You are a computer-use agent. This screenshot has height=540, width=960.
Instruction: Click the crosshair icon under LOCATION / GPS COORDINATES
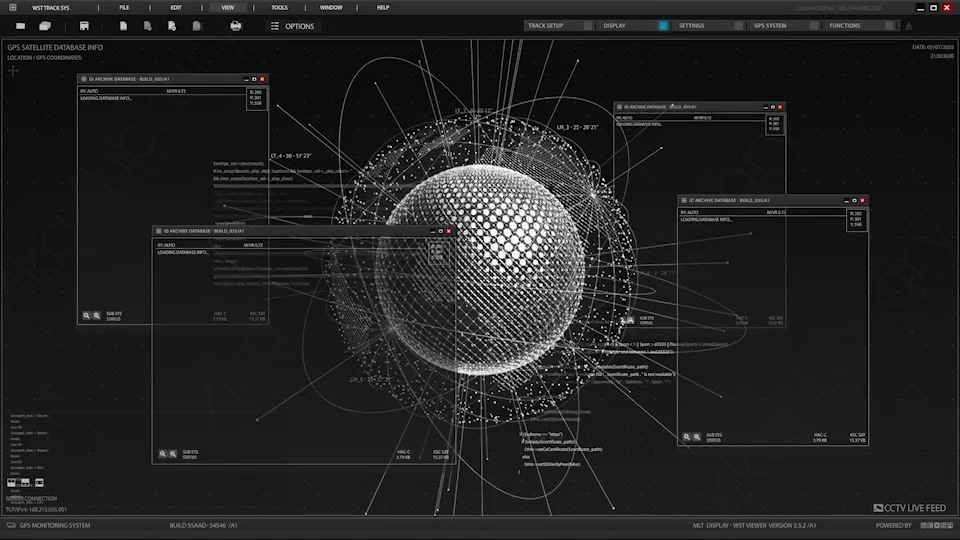[x=13, y=70]
